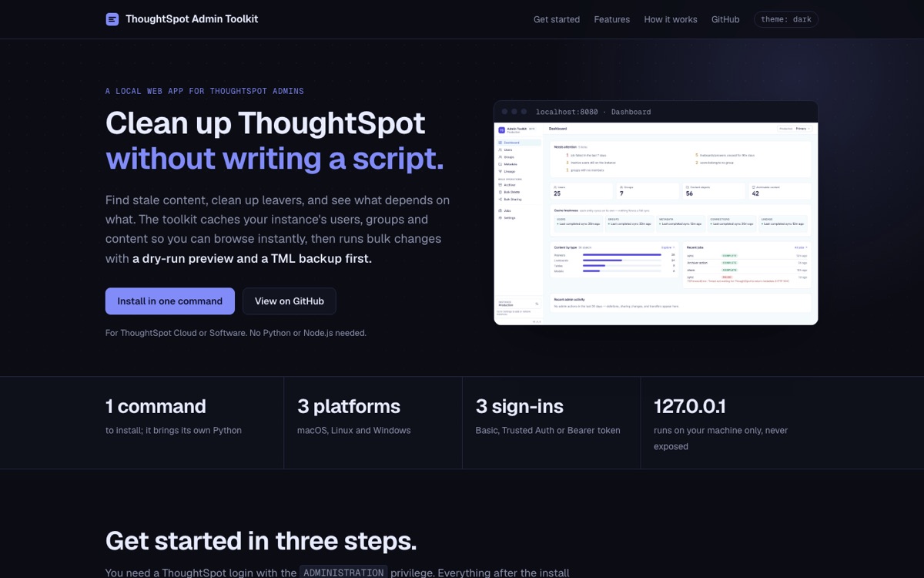Screen dimensions: 924x578
Task: Click the Answers progress bar in preview
Action: [622, 254]
